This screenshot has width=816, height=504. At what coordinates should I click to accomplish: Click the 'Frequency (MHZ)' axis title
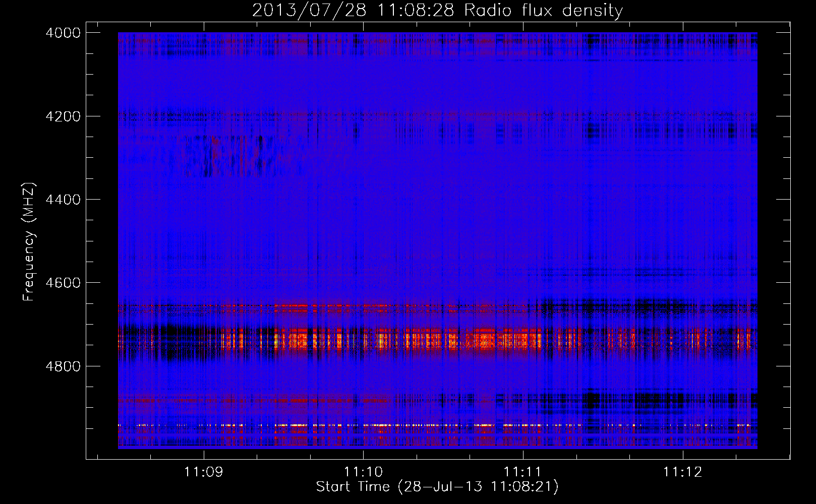pyautogui.click(x=29, y=242)
